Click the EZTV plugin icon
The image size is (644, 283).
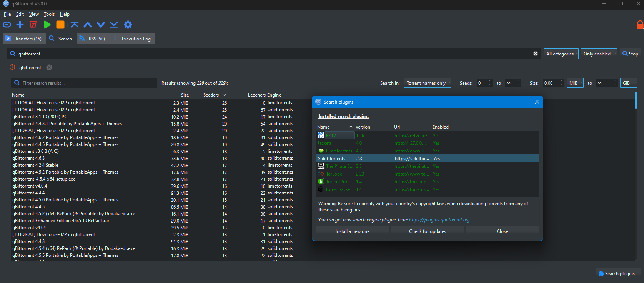click(x=321, y=135)
